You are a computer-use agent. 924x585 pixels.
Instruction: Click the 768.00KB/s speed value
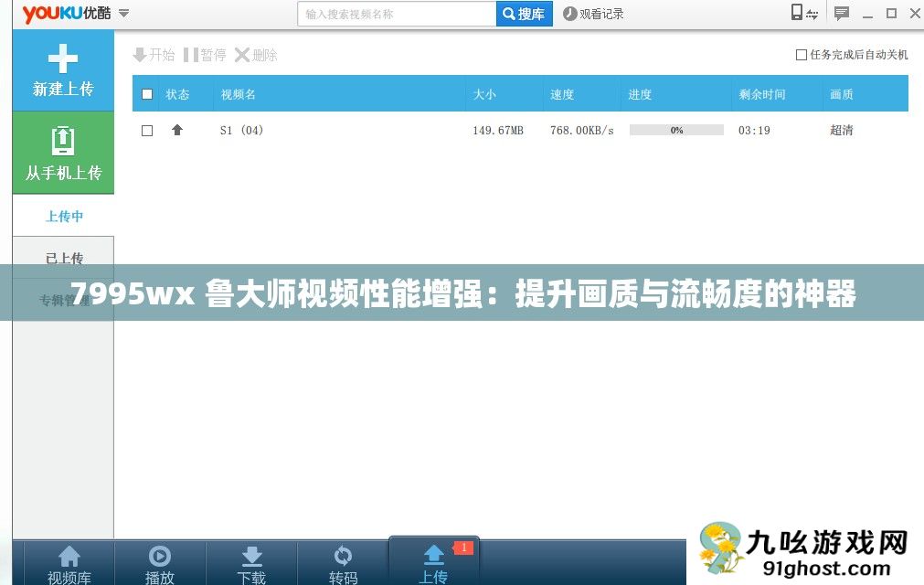(x=581, y=130)
